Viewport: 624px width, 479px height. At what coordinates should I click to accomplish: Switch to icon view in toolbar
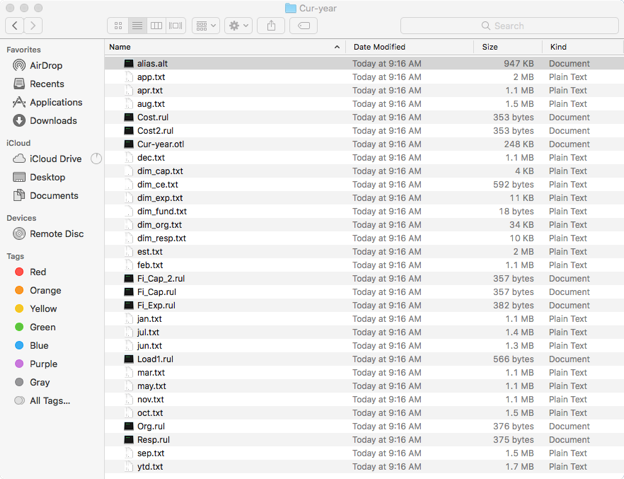(x=118, y=26)
